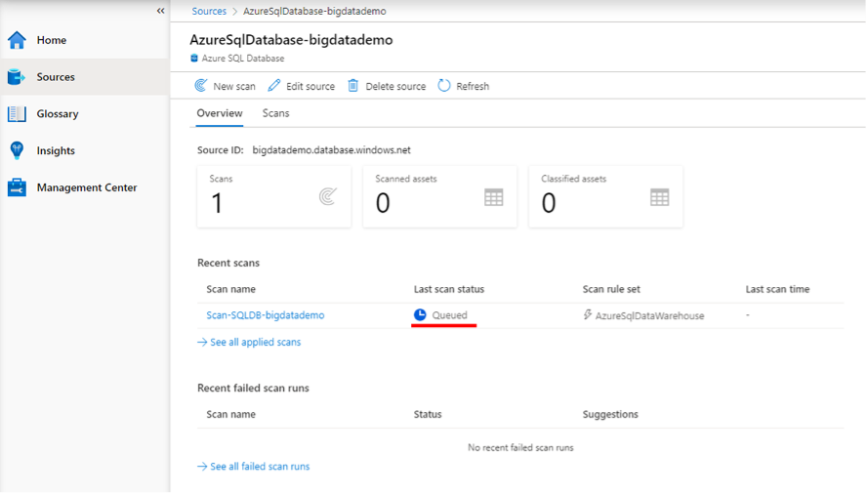Click the Queued clock status icon

click(x=420, y=314)
